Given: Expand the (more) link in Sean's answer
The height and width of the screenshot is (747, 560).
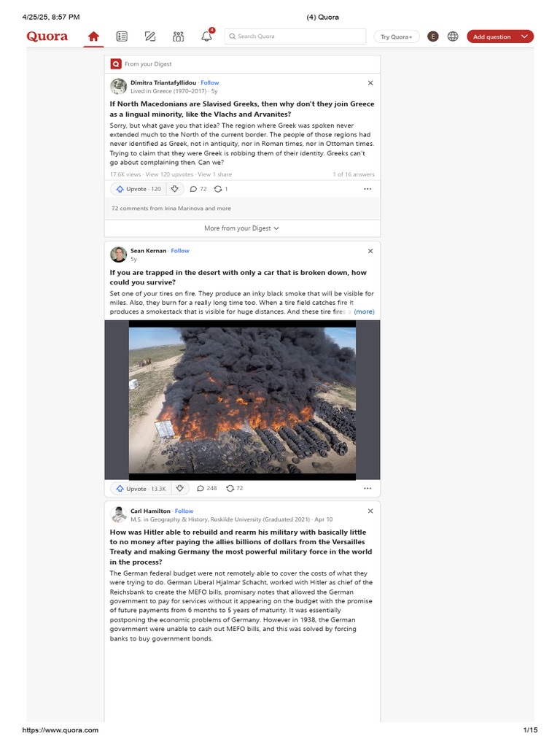Looking at the screenshot, I should point(365,311).
